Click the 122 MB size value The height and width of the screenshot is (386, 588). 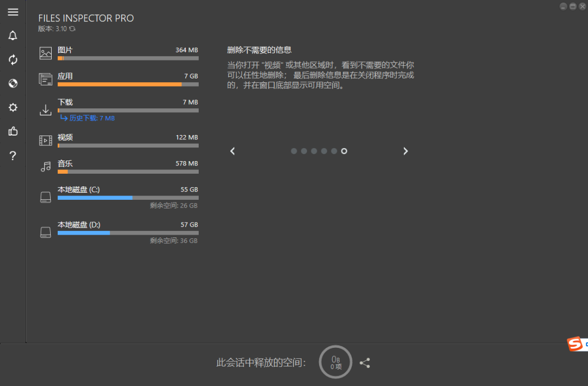click(x=187, y=137)
